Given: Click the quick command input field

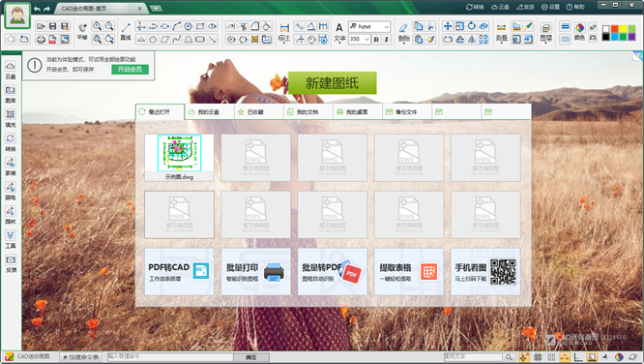Looking at the screenshot, I should [170, 357].
